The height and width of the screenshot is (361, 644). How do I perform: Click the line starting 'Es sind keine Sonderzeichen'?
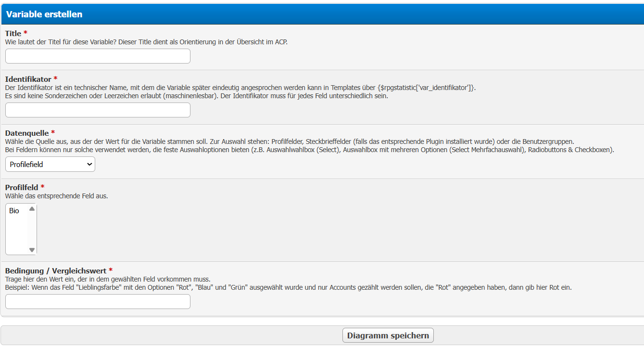(197, 96)
